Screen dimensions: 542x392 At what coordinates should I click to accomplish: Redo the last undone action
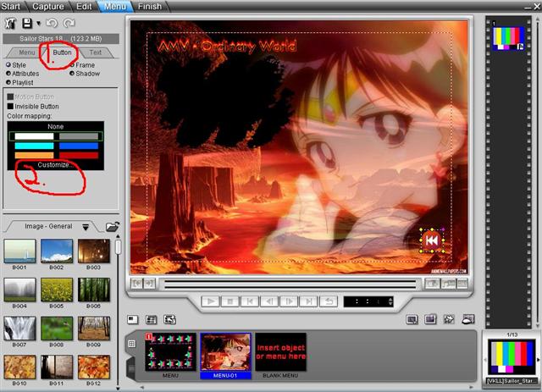pyautogui.click(x=69, y=23)
